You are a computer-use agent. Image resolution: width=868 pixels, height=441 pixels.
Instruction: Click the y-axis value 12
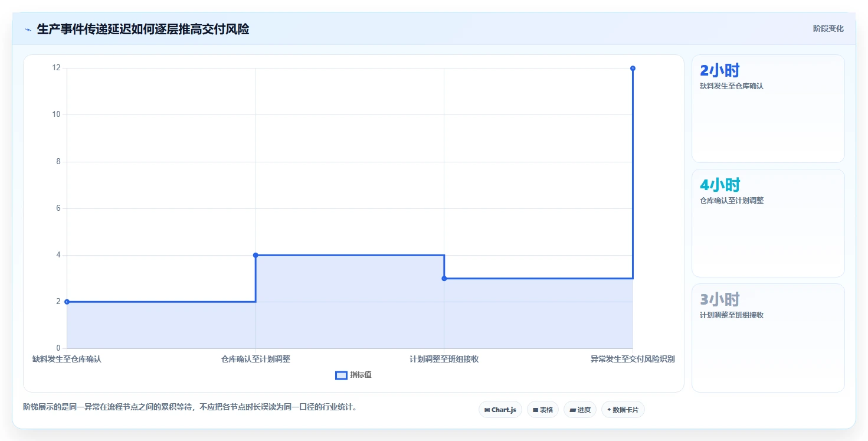point(57,68)
